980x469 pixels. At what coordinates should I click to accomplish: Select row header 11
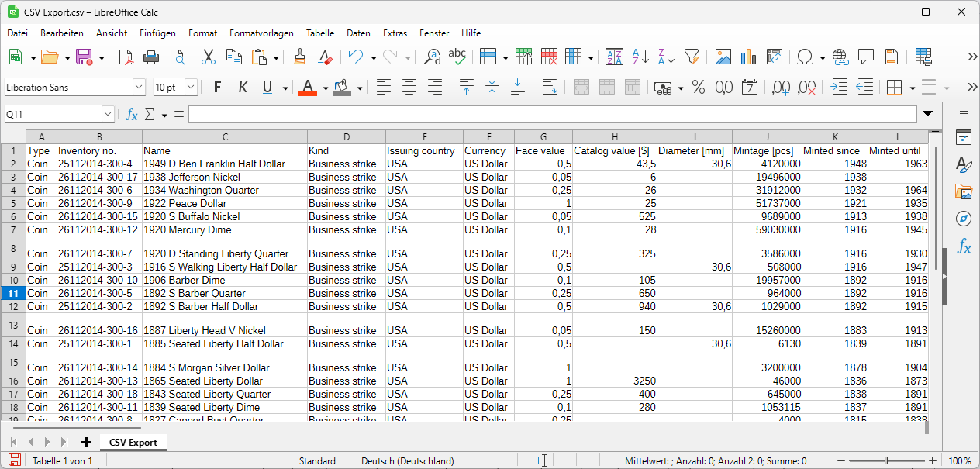pos(13,293)
